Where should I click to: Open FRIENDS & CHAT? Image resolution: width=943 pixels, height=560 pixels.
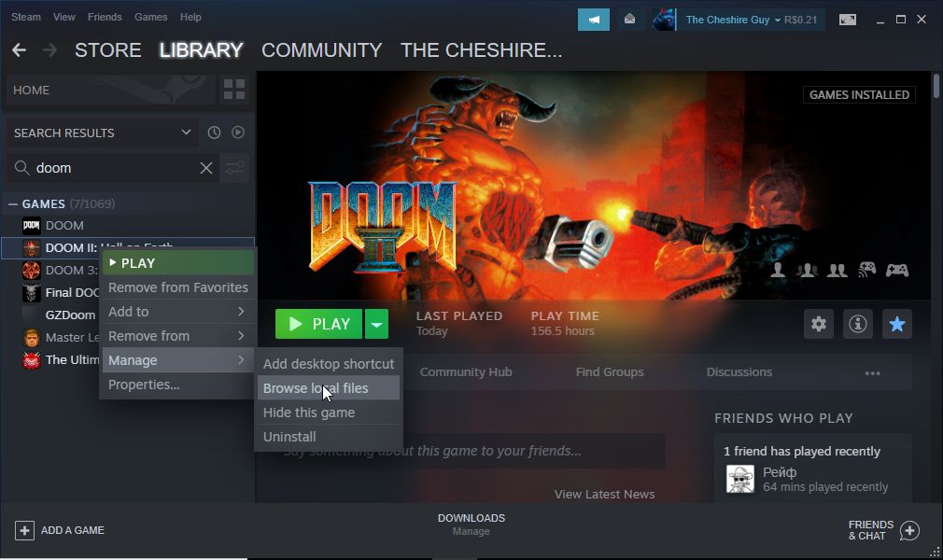coord(883,530)
